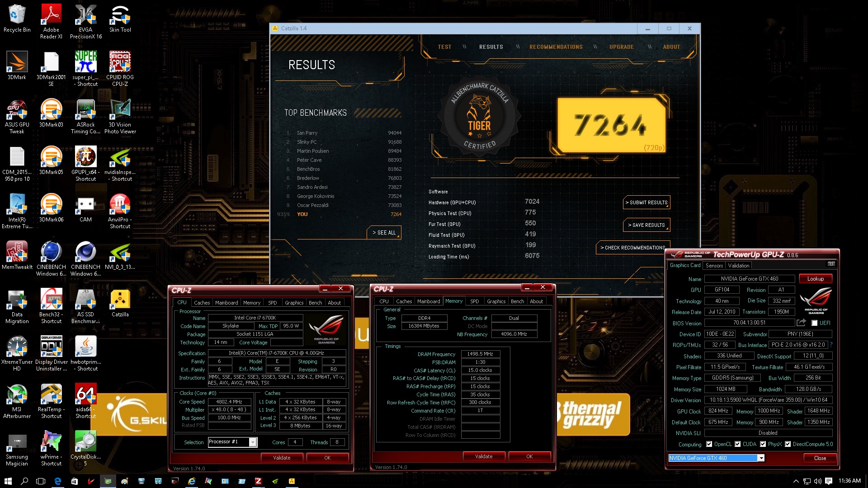Launch ASUS GPU Tweak icon

click(x=17, y=117)
